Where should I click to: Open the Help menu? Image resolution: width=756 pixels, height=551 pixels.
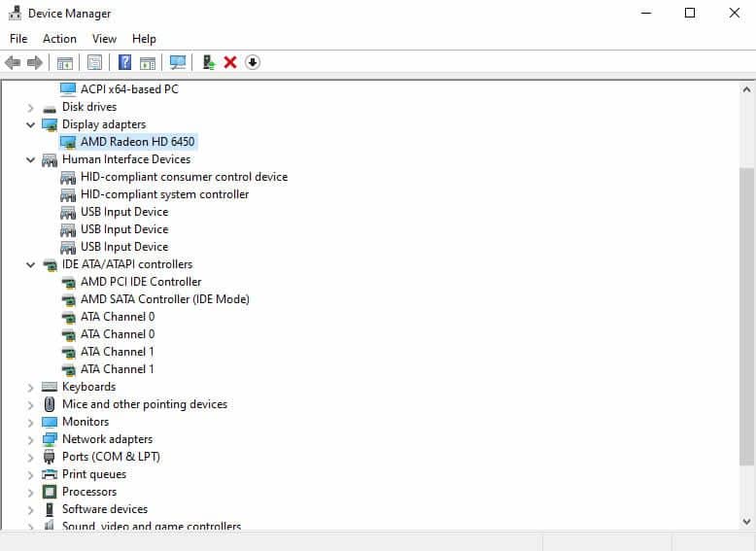pyautogui.click(x=144, y=39)
